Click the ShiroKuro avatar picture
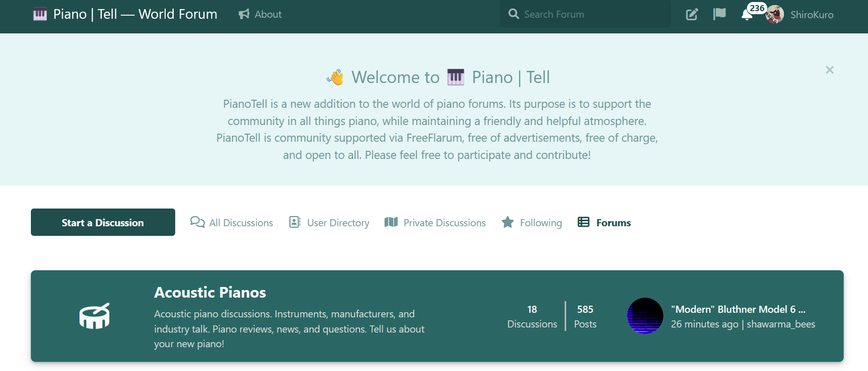The image size is (868, 371). coord(775,15)
